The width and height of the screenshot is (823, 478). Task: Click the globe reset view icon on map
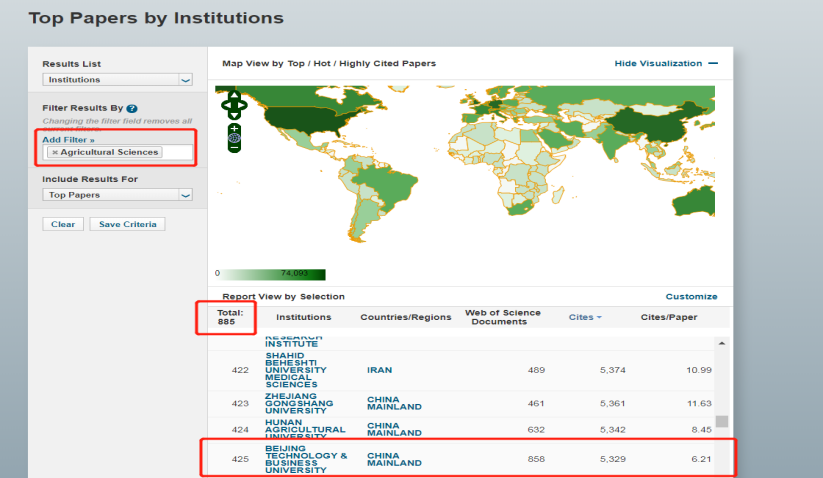click(234, 138)
